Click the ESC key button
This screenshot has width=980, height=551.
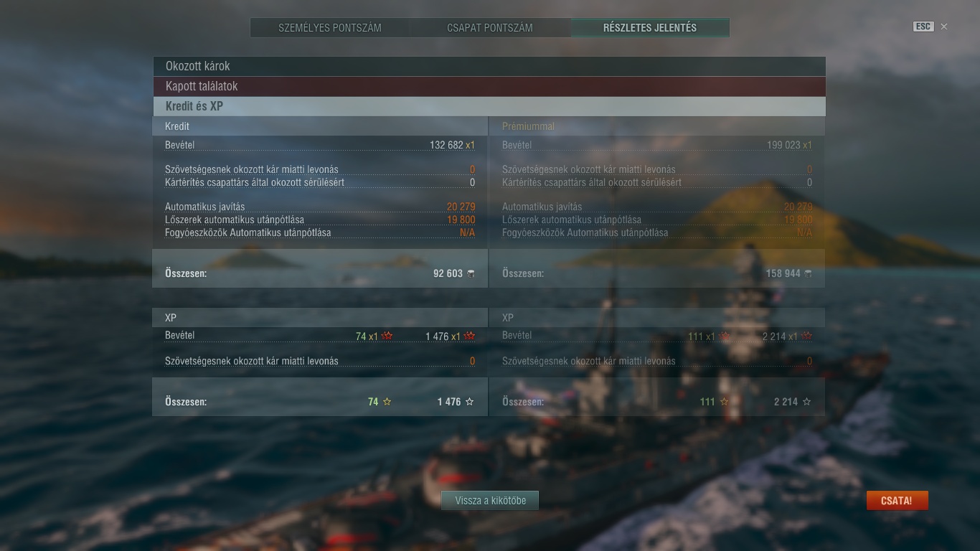pyautogui.click(x=923, y=27)
